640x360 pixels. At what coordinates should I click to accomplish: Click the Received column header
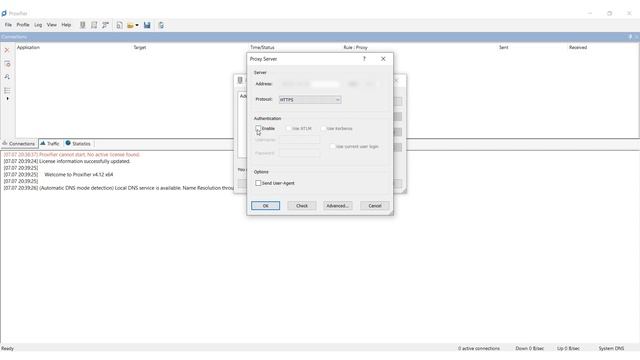click(x=578, y=47)
